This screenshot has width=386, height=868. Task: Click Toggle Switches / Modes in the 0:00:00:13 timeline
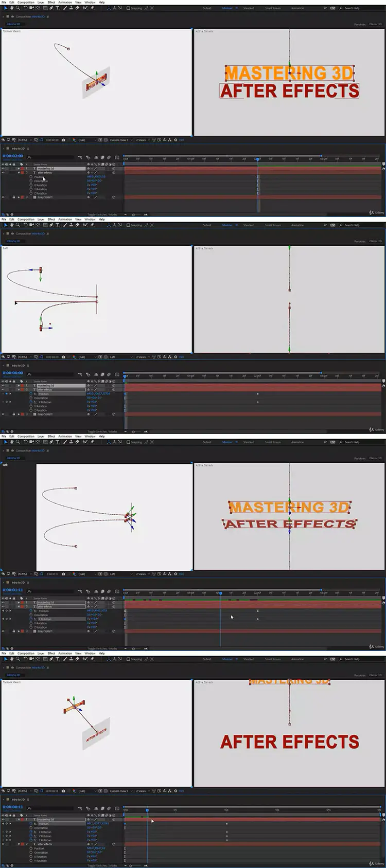102,865
